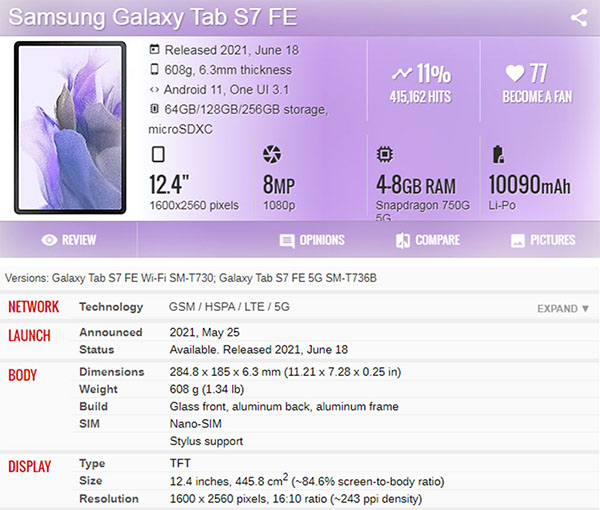Click the Technology specification label
This screenshot has width=600, height=510.
111,307
